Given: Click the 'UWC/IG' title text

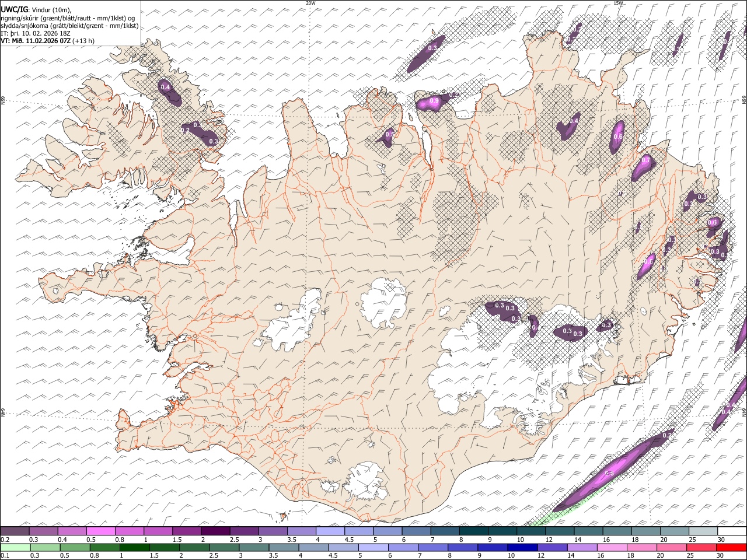Looking at the screenshot, I should pos(13,9).
